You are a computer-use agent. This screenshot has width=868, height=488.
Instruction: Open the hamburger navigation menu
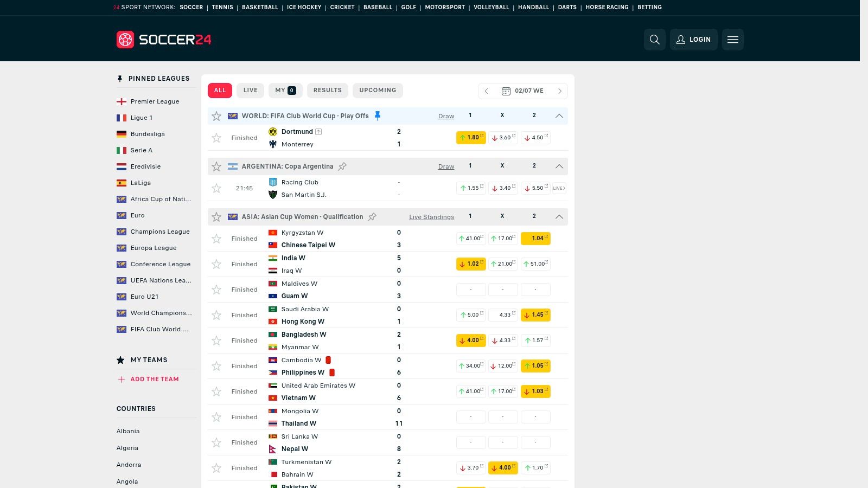coord(732,39)
